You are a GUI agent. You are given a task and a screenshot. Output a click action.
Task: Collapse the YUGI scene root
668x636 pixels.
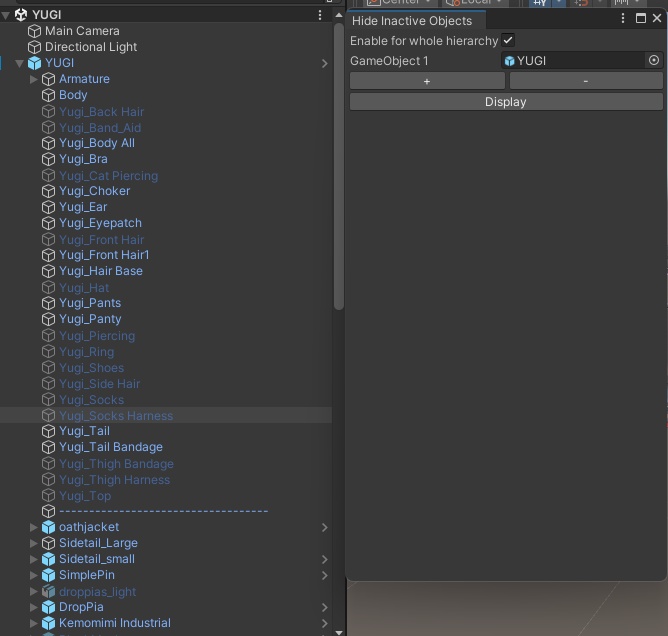click(6, 16)
